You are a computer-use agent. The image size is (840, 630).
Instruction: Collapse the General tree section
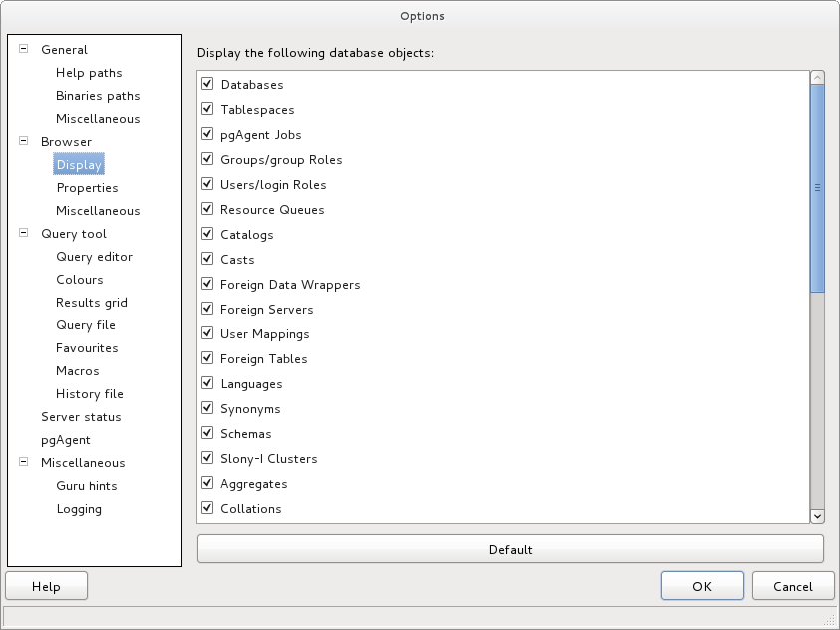pyautogui.click(x=24, y=49)
